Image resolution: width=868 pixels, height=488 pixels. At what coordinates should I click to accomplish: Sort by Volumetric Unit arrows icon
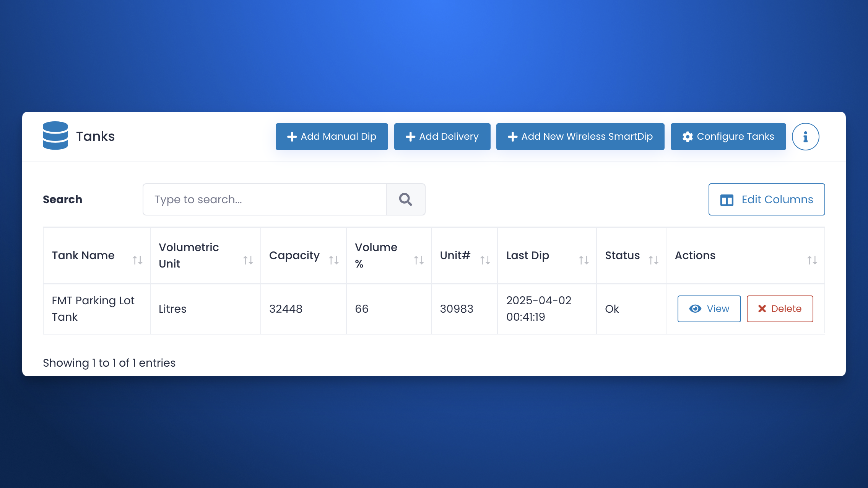coord(248,260)
